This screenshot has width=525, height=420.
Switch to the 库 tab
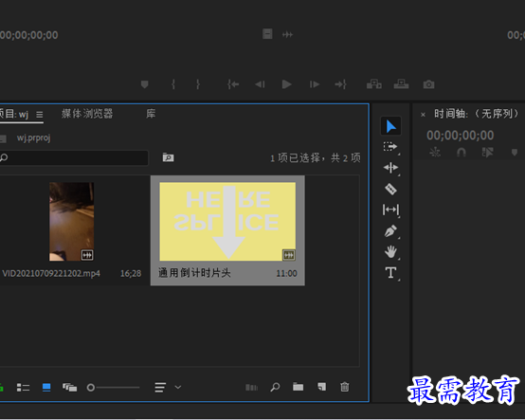(x=151, y=114)
